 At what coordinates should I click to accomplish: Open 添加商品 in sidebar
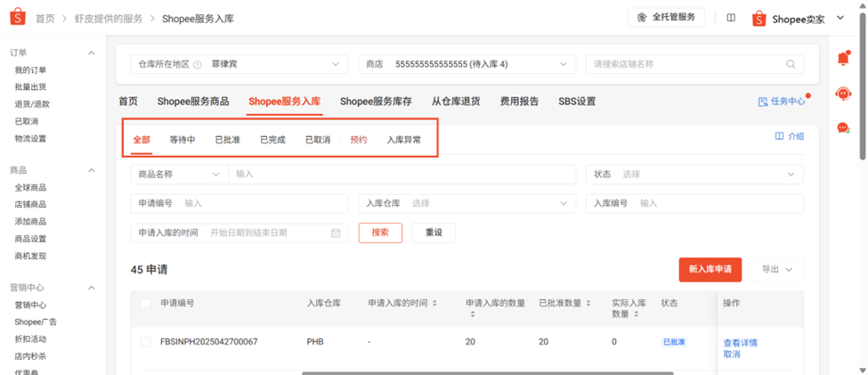point(30,222)
